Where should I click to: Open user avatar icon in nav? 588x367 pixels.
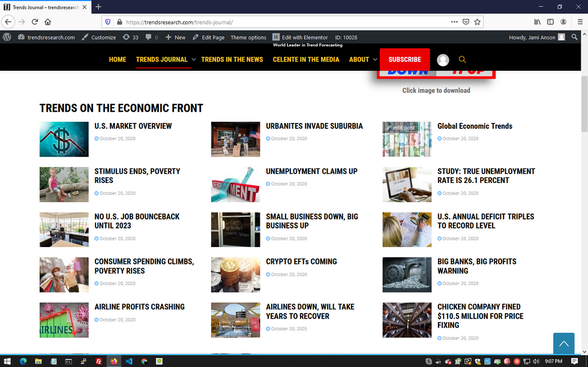pos(443,60)
